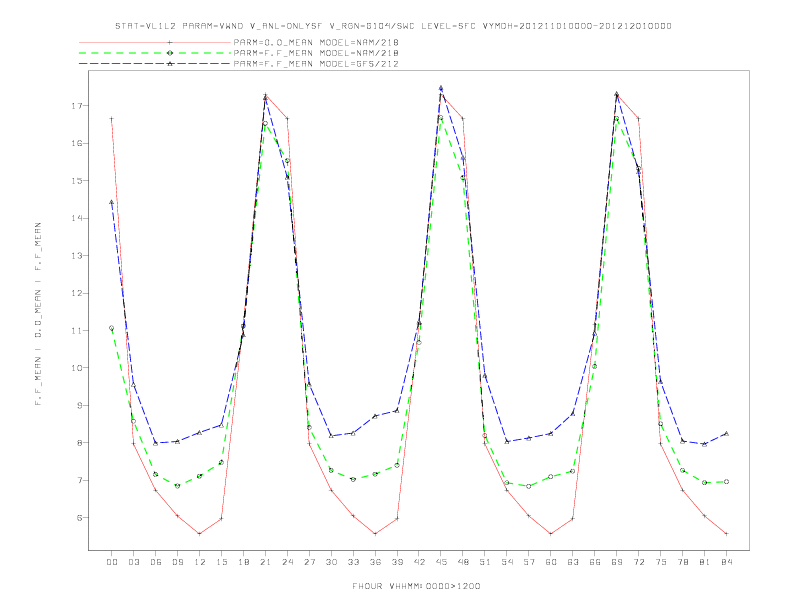Click the y-axis tick label 15
Image resolution: width=792 pixels, height=612 pixels.
[x=77, y=181]
